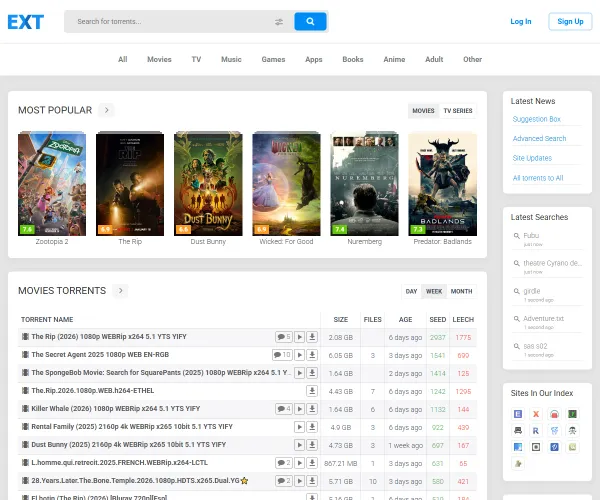600x500 pixels.
Task: Select the Games category tab
Action: [x=273, y=59]
